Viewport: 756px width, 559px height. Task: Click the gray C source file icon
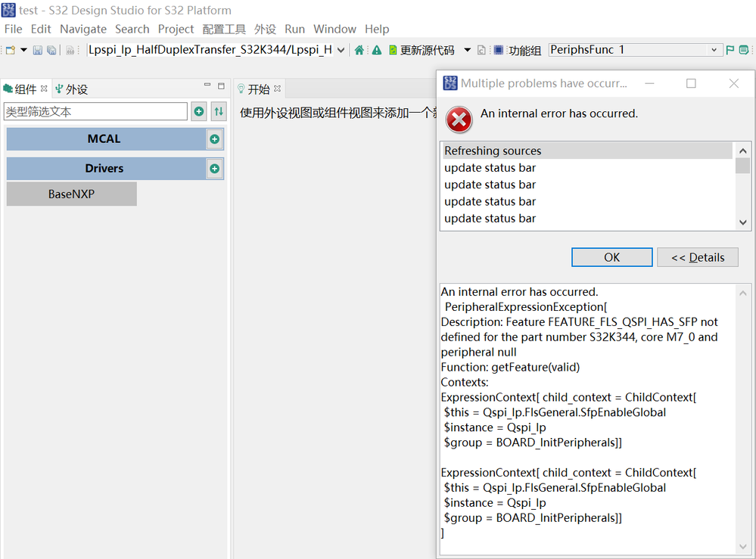click(x=481, y=50)
